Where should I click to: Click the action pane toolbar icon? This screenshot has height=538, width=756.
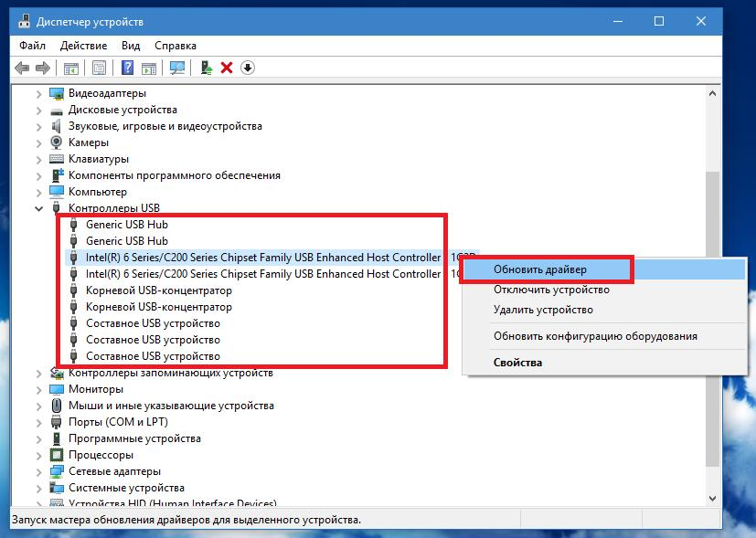tap(148, 68)
